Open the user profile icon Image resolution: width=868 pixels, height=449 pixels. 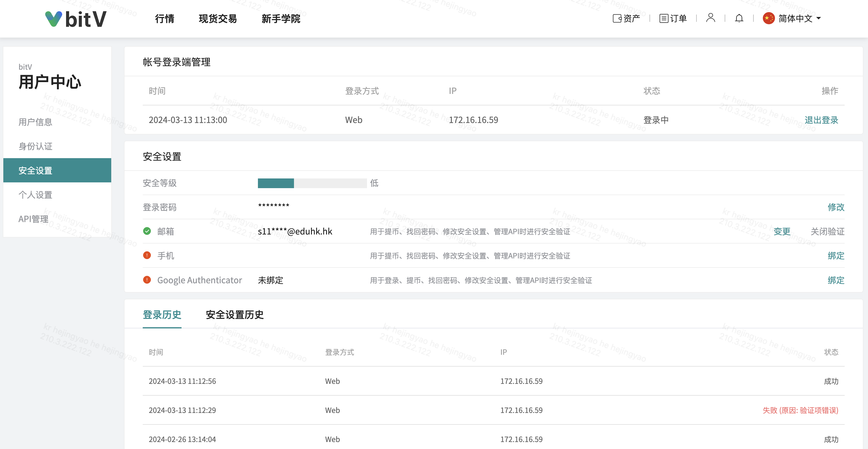[x=710, y=18]
